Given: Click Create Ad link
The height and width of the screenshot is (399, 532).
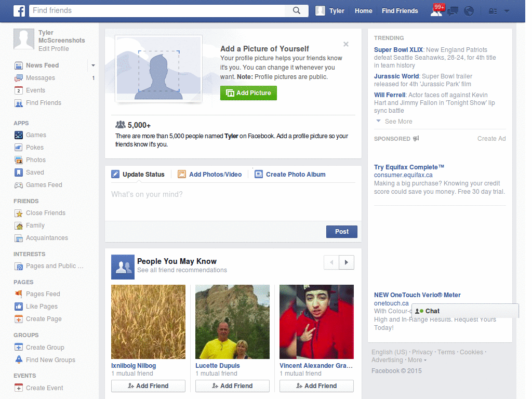Looking at the screenshot, I should (491, 139).
